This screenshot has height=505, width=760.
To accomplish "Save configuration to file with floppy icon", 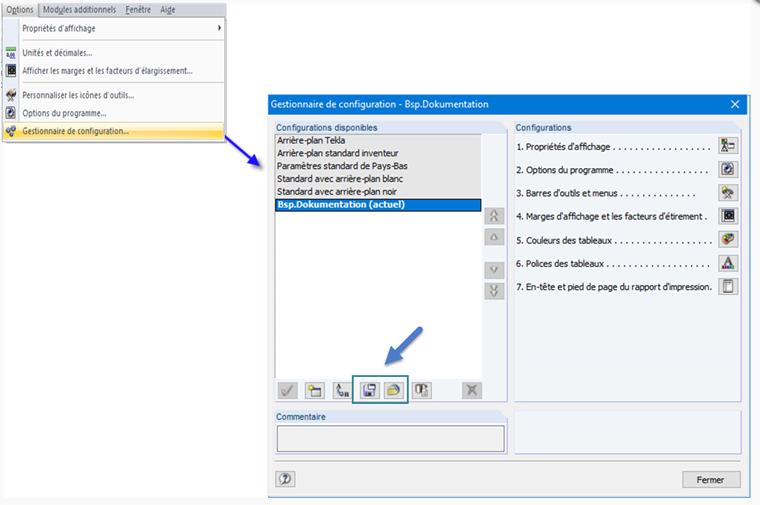I will (369, 390).
